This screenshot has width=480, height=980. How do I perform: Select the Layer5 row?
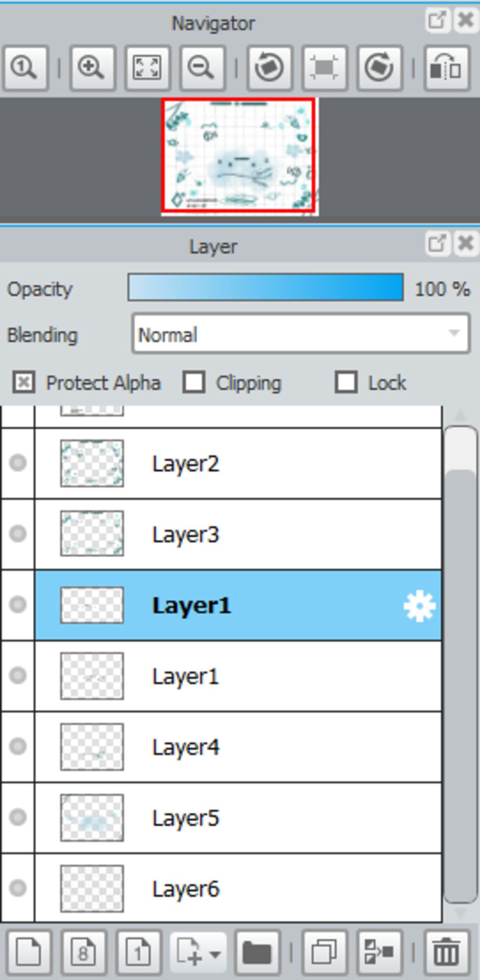point(238,818)
